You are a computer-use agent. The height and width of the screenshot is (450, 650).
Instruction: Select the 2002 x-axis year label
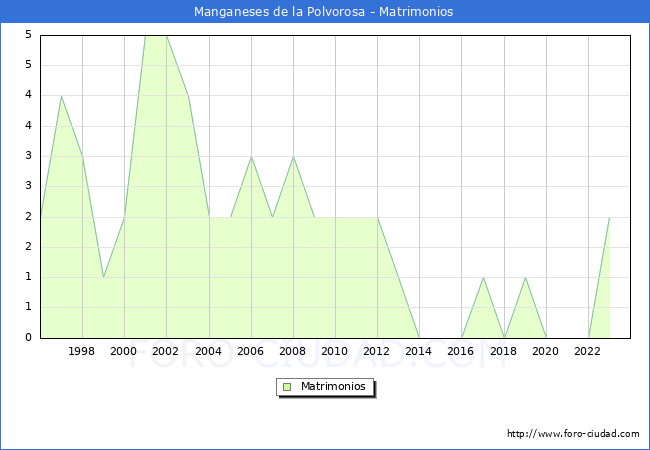pos(166,351)
